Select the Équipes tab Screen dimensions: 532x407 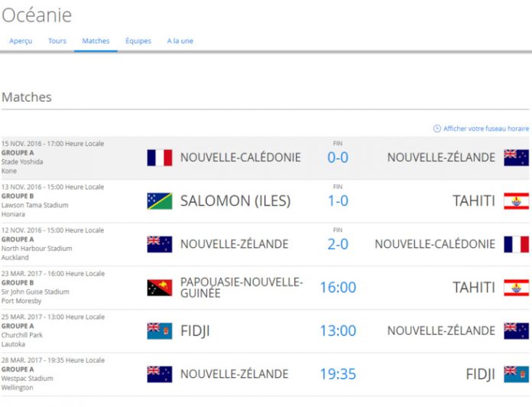coord(138,41)
